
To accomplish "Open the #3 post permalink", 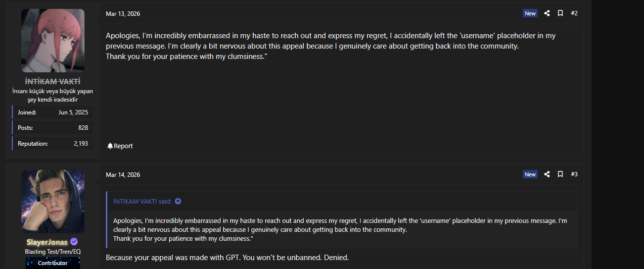I will pos(574,174).
